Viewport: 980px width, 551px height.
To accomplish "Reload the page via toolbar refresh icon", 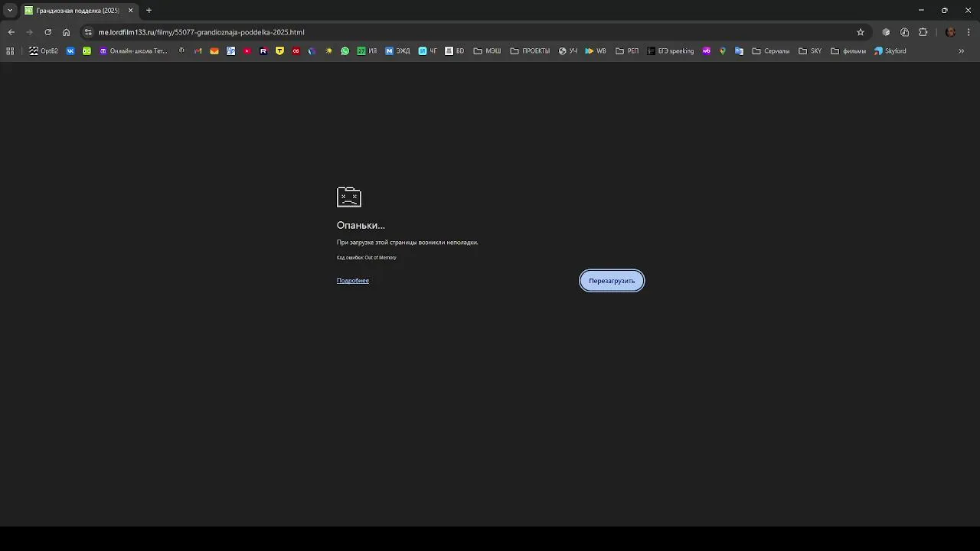I will point(47,32).
